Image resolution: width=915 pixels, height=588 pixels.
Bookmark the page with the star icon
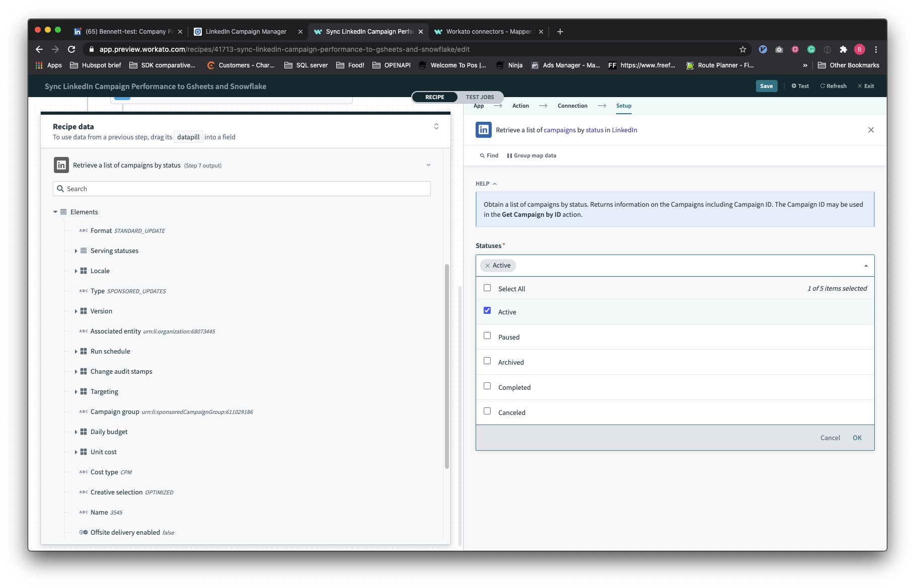[x=742, y=49]
